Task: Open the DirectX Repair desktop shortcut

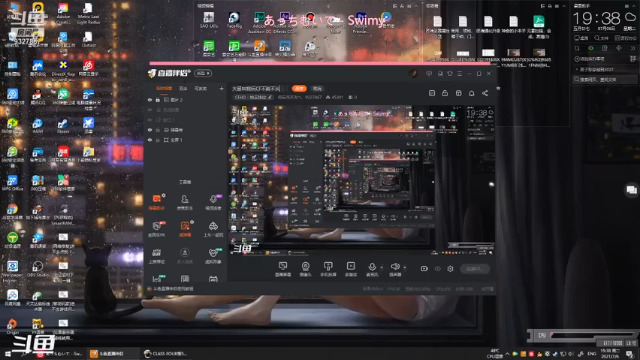Action: tap(63, 69)
